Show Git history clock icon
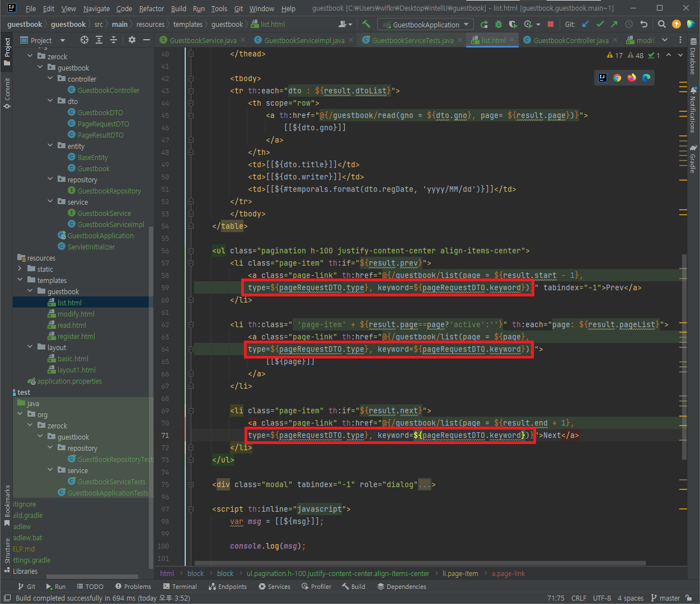 click(629, 24)
